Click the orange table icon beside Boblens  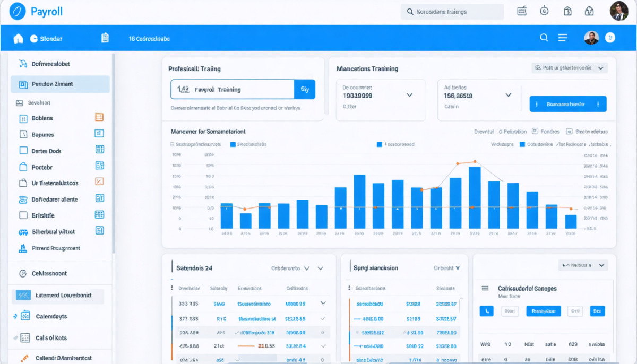click(99, 117)
